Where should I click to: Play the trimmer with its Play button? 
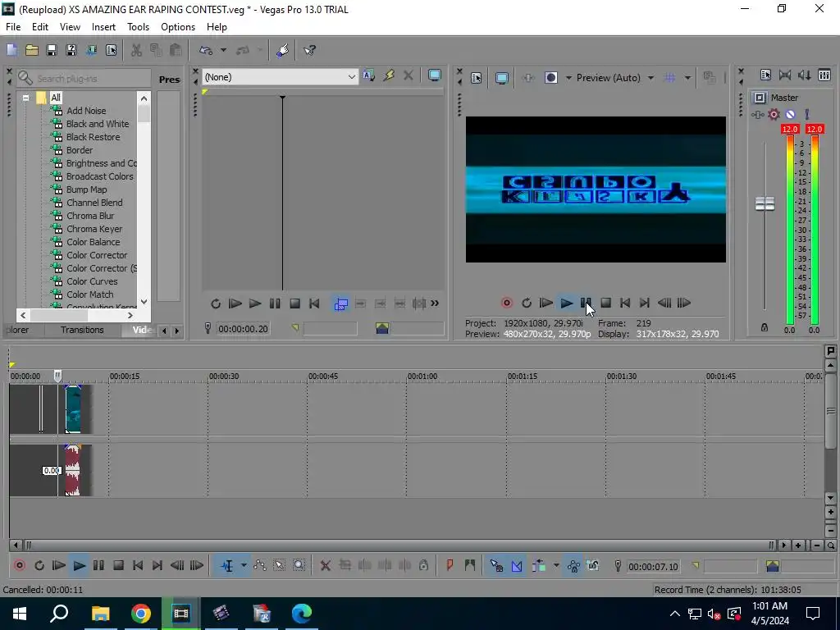point(255,304)
